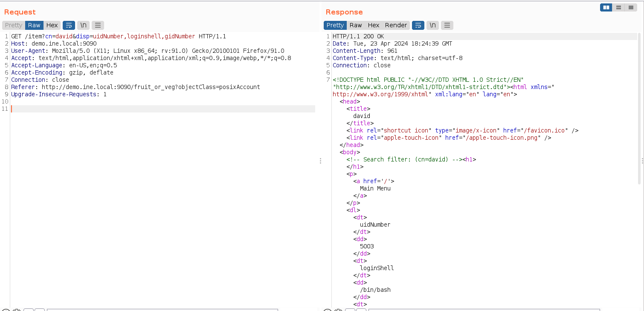Viewport: 644px width, 311px height.
Task: Click Connection: close in response
Action: pyautogui.click(x=362, y=65)
